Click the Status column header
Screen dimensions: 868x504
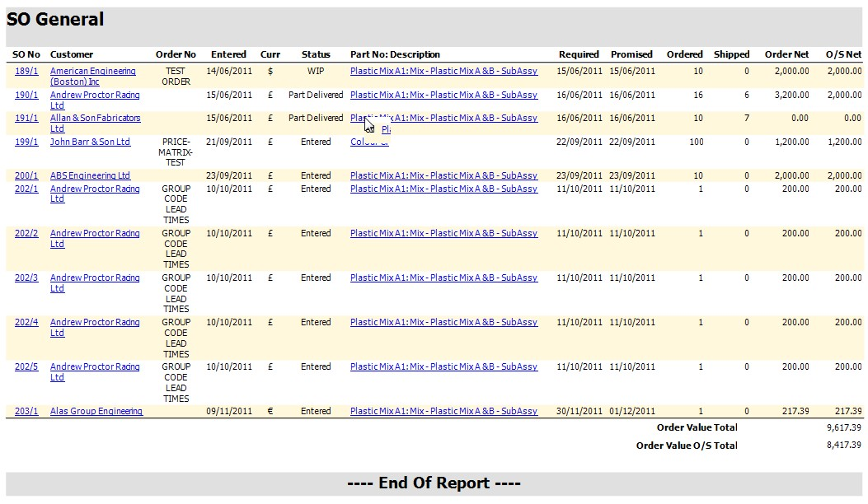pyautogui.click(x=316, y=54)
